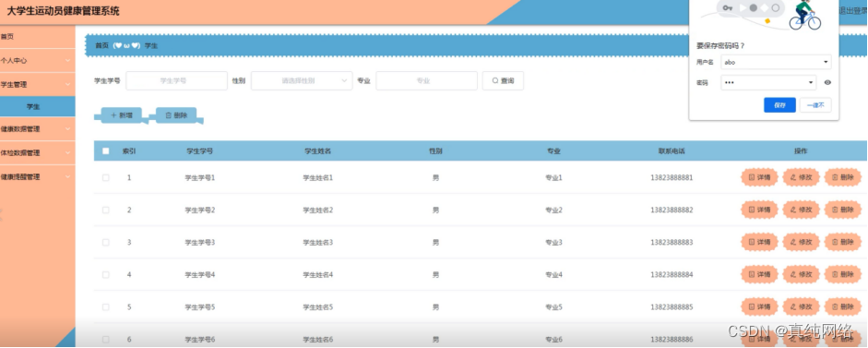Show password with the eye icon

(x=827, y=82)
